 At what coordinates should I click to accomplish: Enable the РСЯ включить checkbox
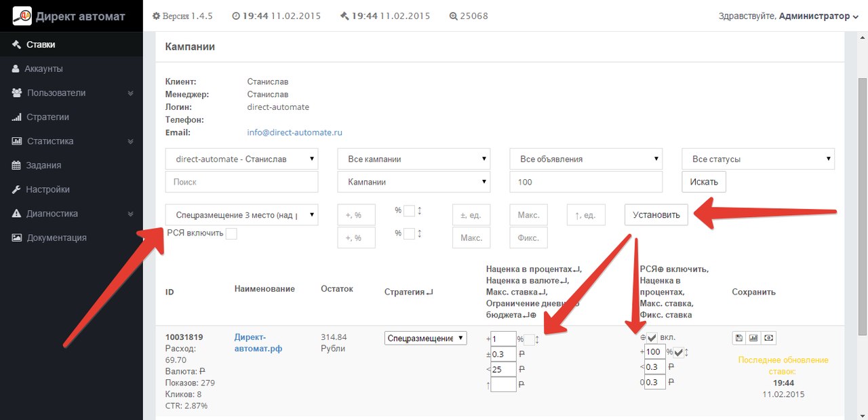231,234
